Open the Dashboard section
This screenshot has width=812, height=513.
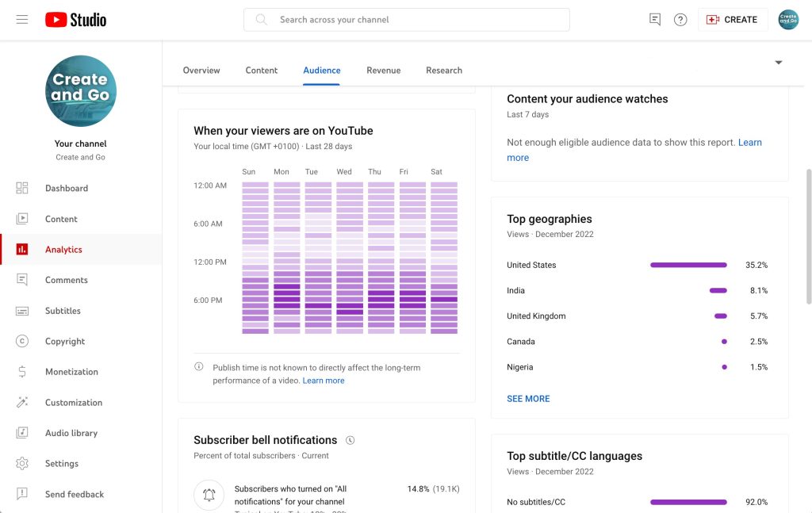pos(67,188)
